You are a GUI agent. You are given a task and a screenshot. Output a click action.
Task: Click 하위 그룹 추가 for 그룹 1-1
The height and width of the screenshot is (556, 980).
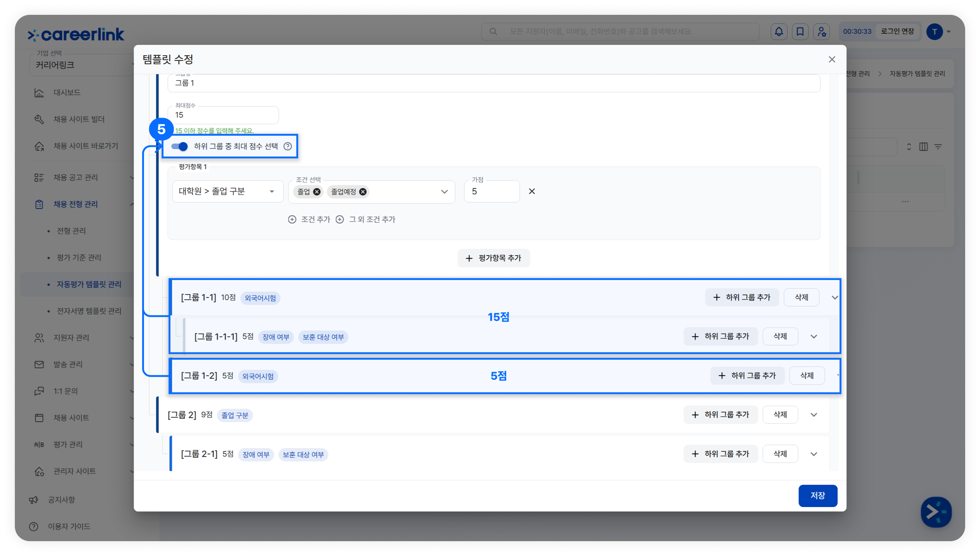point(742,297)
